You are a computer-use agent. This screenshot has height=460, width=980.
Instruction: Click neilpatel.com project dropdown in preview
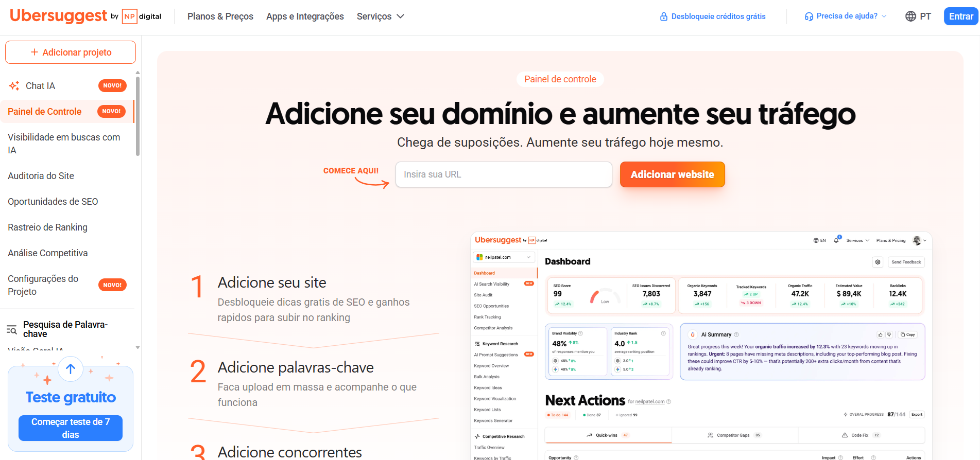click(504, 257)
